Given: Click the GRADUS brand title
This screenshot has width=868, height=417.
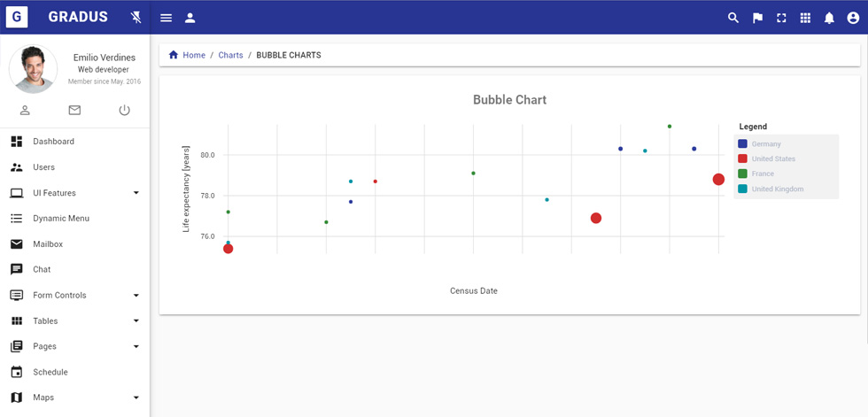Looking at the screenshot, I should [78, 17].
